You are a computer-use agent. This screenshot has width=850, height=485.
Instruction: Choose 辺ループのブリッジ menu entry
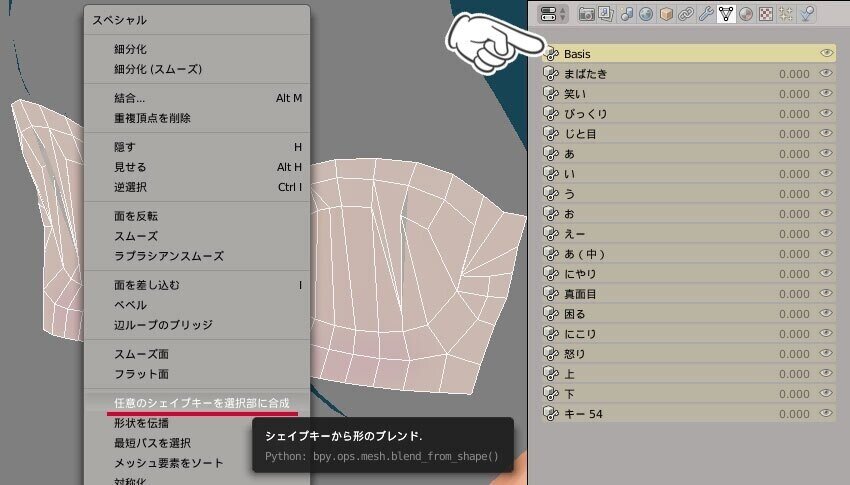click(163, 325)
